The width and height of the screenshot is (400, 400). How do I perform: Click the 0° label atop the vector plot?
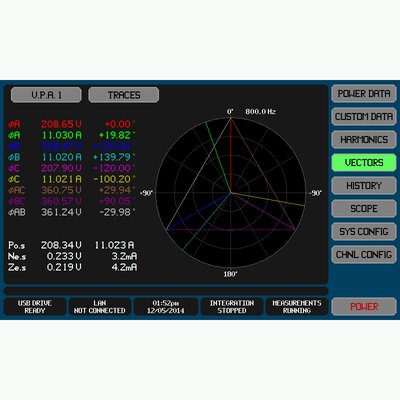(230, 112)
